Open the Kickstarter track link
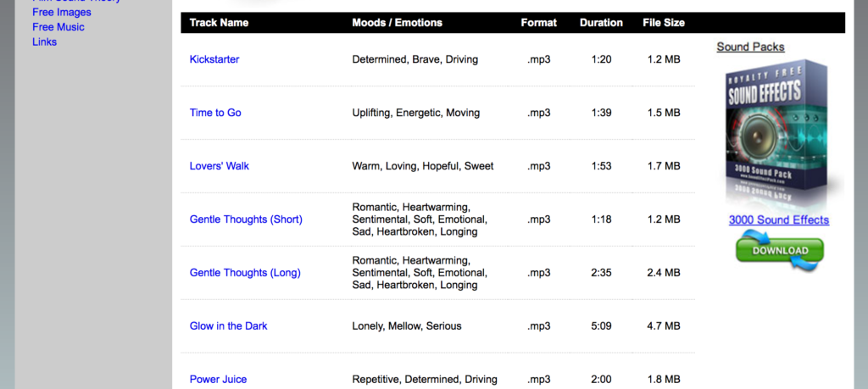 coord(214,59)
